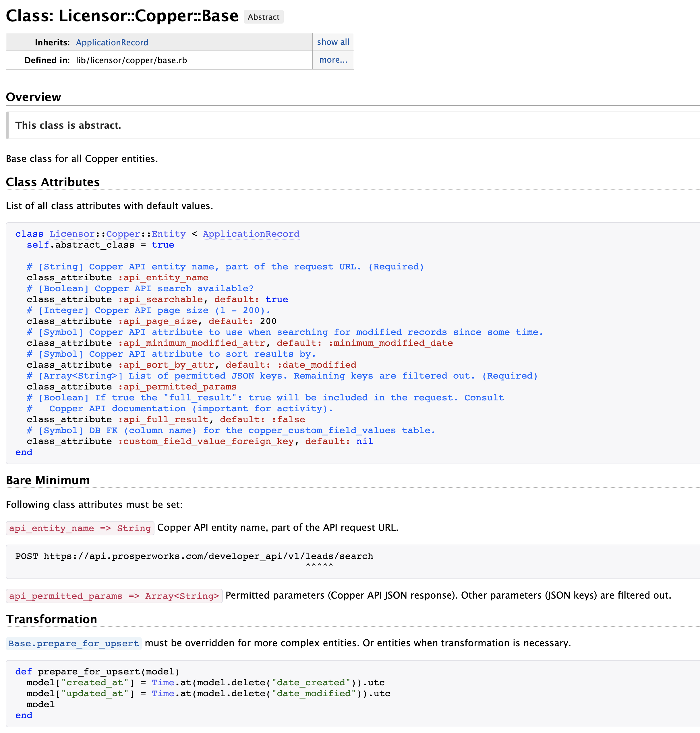The height and width of the screenshot is (733, 700).
Task: Select the POST request URL code block
Action: click(194, 556)
